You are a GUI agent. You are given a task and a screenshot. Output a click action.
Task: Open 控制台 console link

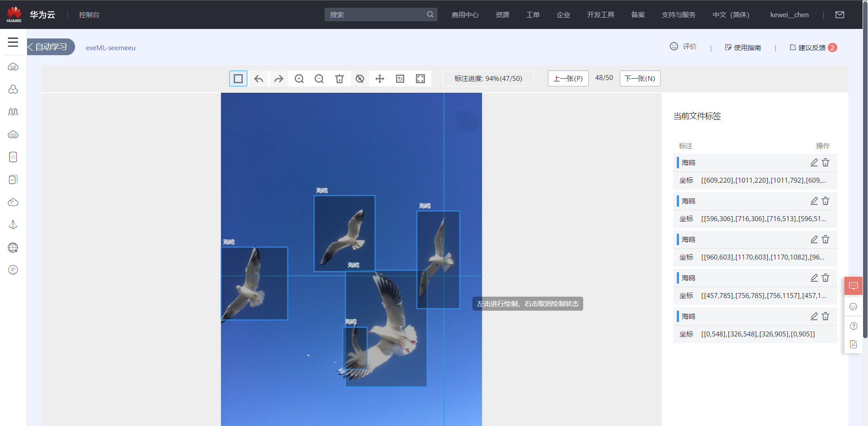89,14
